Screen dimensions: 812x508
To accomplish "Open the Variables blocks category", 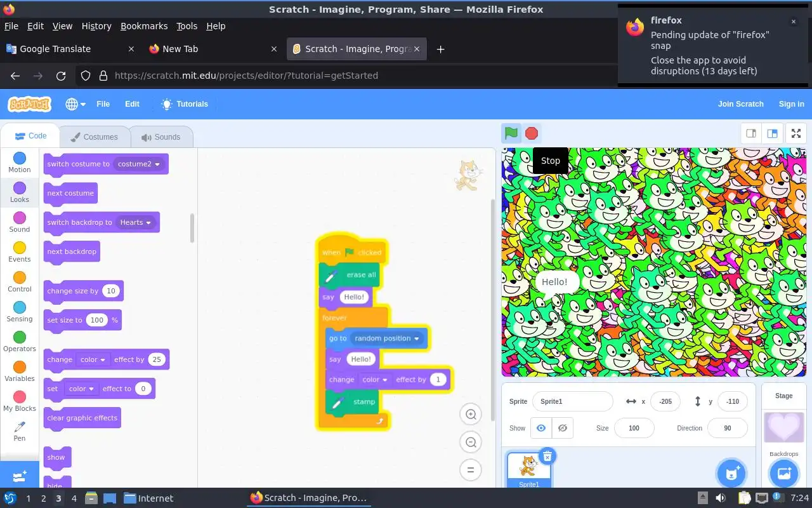I will click(20, 371).
